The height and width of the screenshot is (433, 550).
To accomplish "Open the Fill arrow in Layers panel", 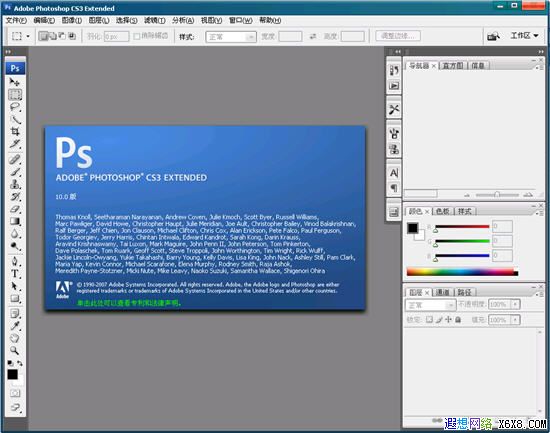I will tap(515, 320).
